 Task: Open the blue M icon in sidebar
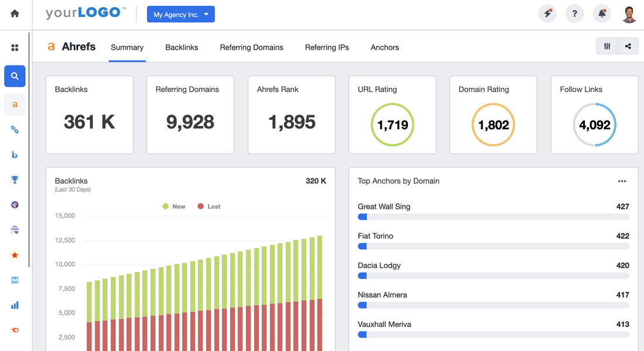point(15,280)
